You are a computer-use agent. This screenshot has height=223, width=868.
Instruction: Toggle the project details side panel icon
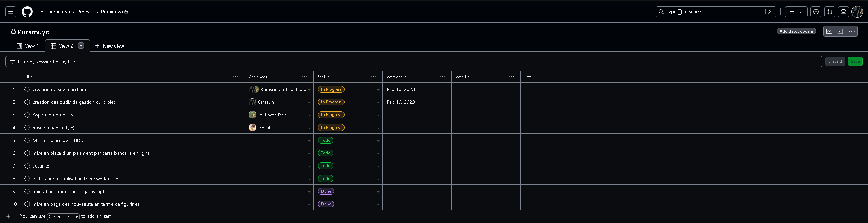[x=840, y=31]
